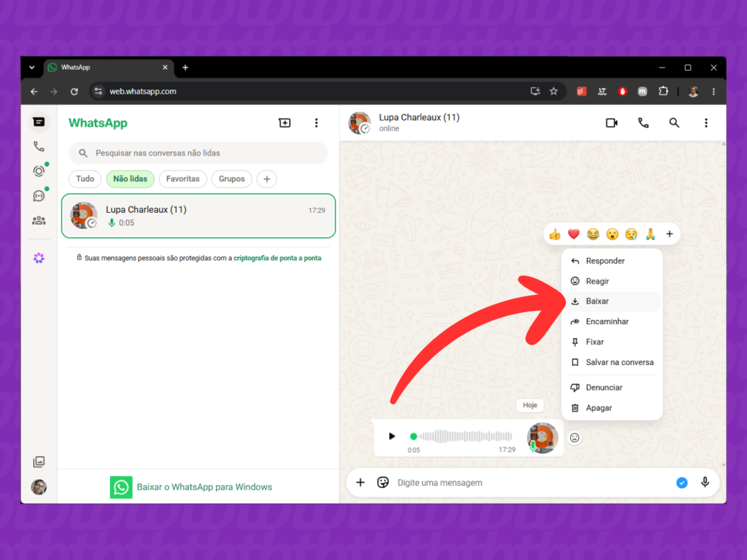This screenshot has height=560, width=747.
Task: Open the Meta AI sidebar icon
Action: click(39, 258)
